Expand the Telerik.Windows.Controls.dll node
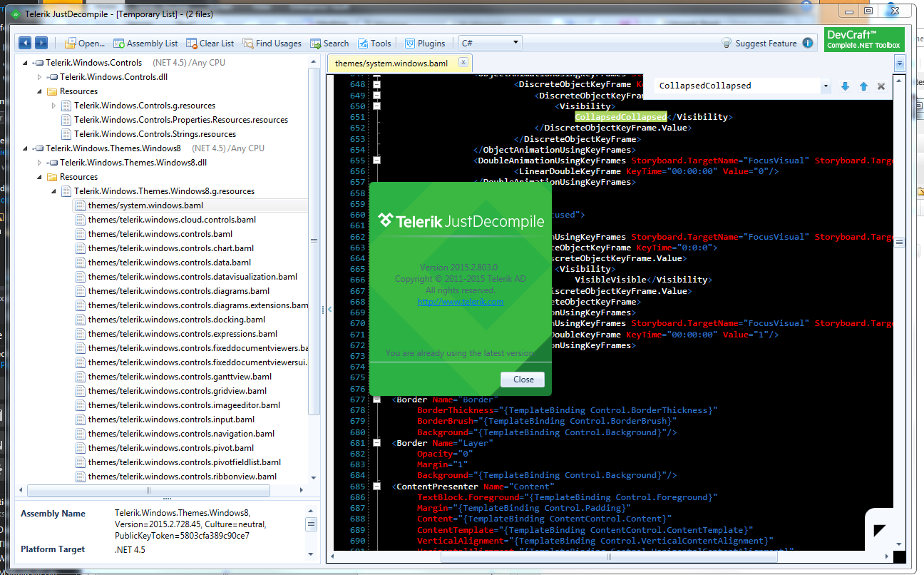 pyautogui.click(x=40, y=77)
